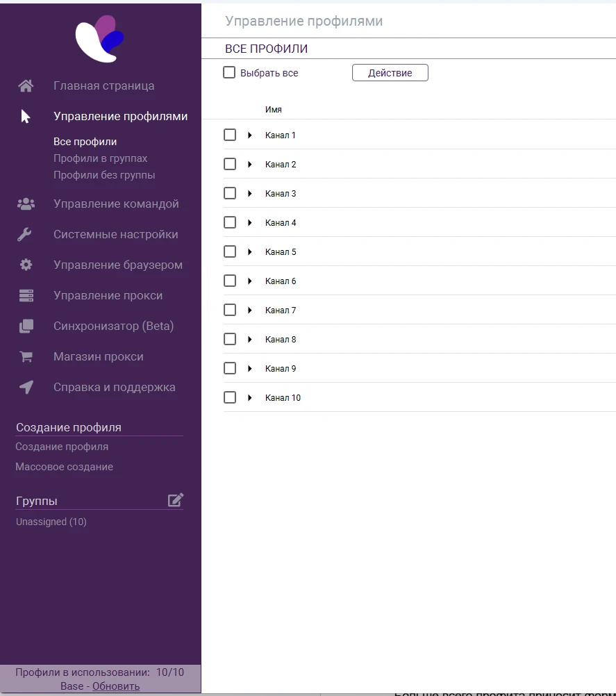Switch to Профили без группы
616x696 pixels.
click(104, 175)
